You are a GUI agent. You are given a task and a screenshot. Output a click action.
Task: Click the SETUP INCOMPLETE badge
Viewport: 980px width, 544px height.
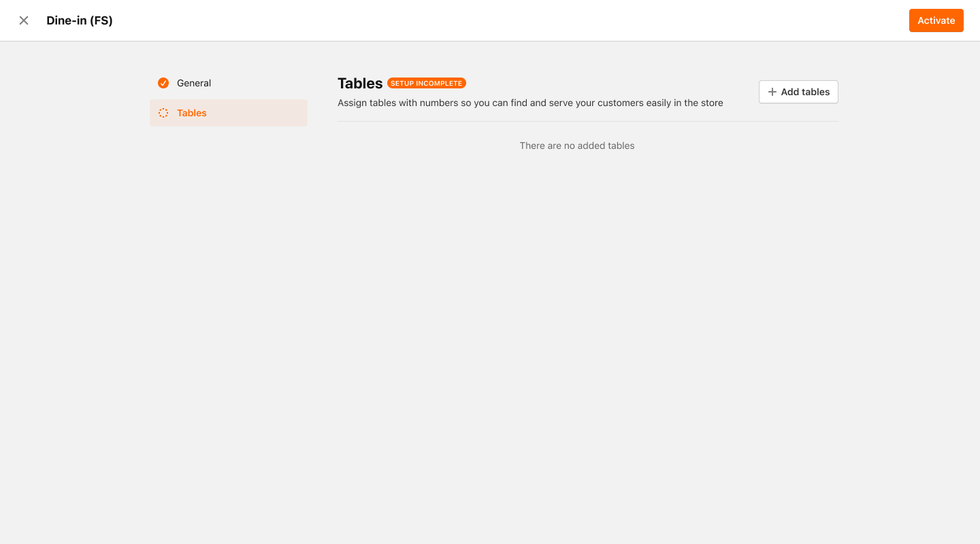coord(427,83)
